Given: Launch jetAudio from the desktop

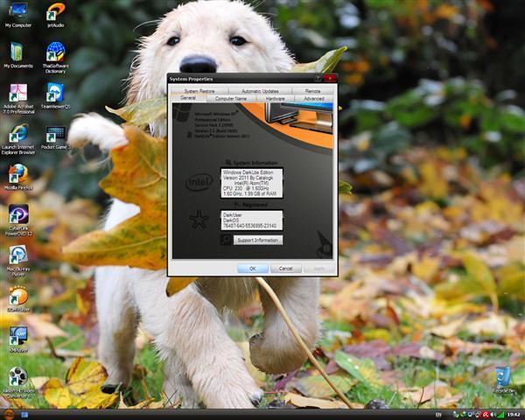Looking at the screenshot, I should pyautogui.click(x=55, y=11).
